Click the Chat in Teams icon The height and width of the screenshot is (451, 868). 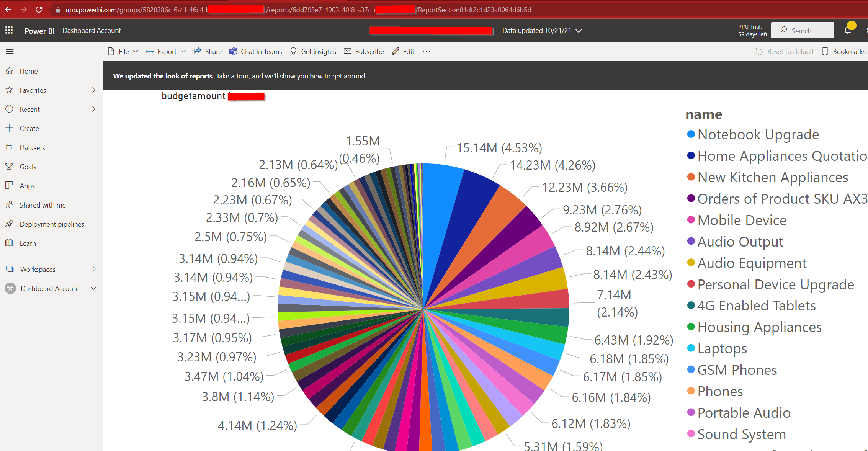pos(234,52)
